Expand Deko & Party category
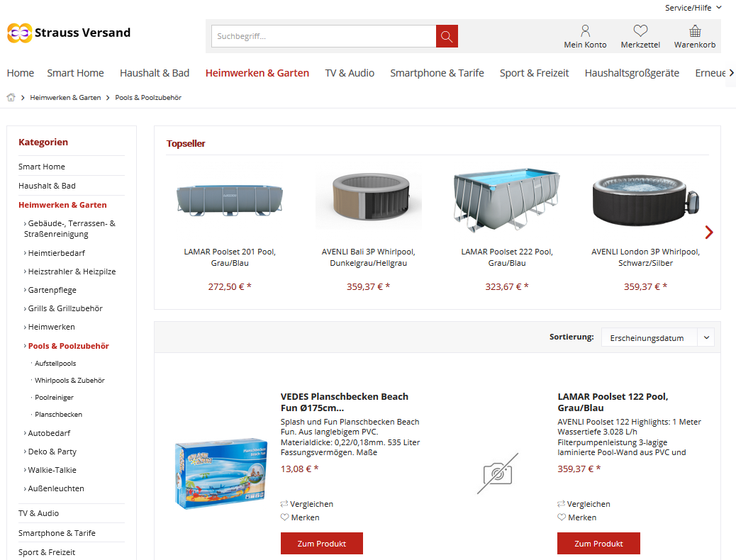 50,452
